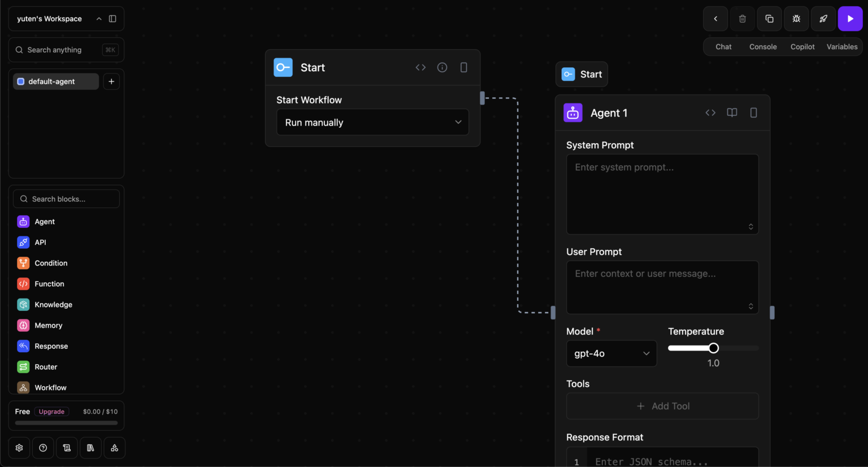Open help via the question mark icon
Image resolution: width=868 pixels, height=467 pixels.
pos(43,448)
